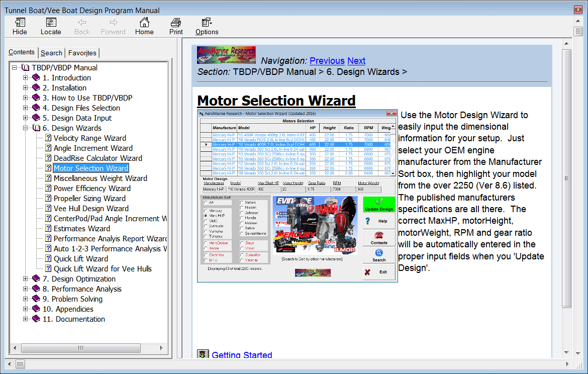Click the topic icon for Quick Lift Wizard

[48, 259]
